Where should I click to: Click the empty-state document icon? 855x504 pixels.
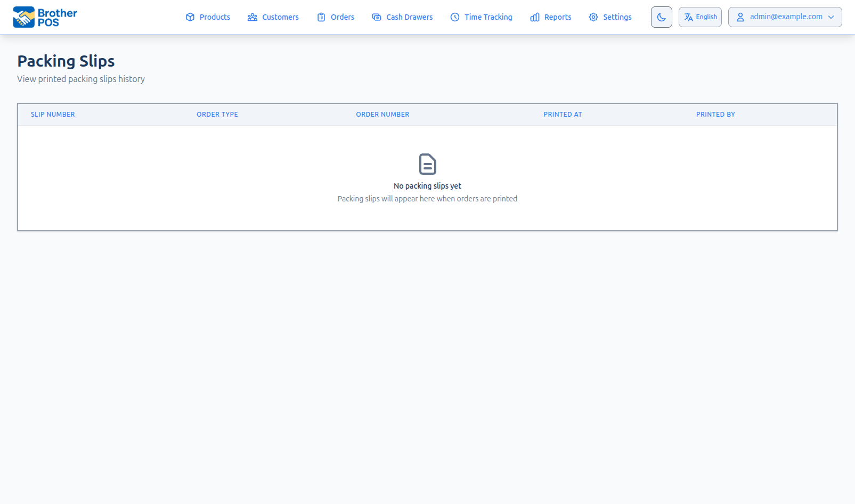point(427,164)
